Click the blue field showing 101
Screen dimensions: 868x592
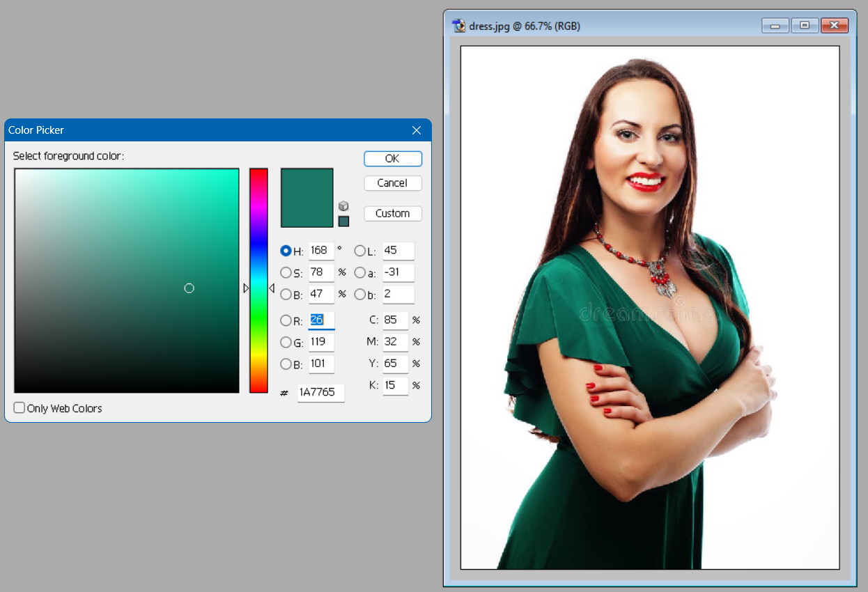[321, 364]
